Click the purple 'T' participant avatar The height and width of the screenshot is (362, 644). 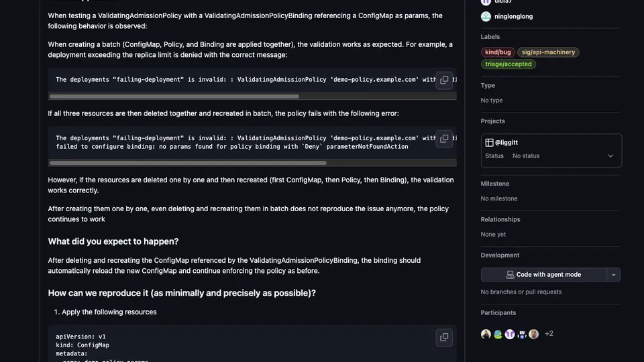510,334
